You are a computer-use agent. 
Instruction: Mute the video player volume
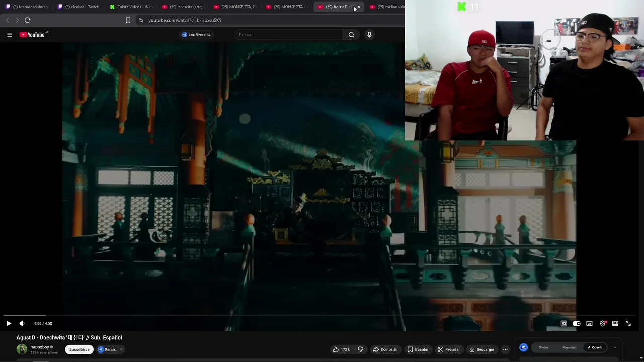point(22,323)
